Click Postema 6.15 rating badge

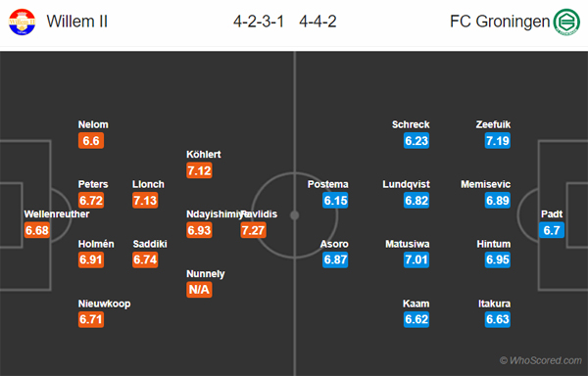click(335, 201)
